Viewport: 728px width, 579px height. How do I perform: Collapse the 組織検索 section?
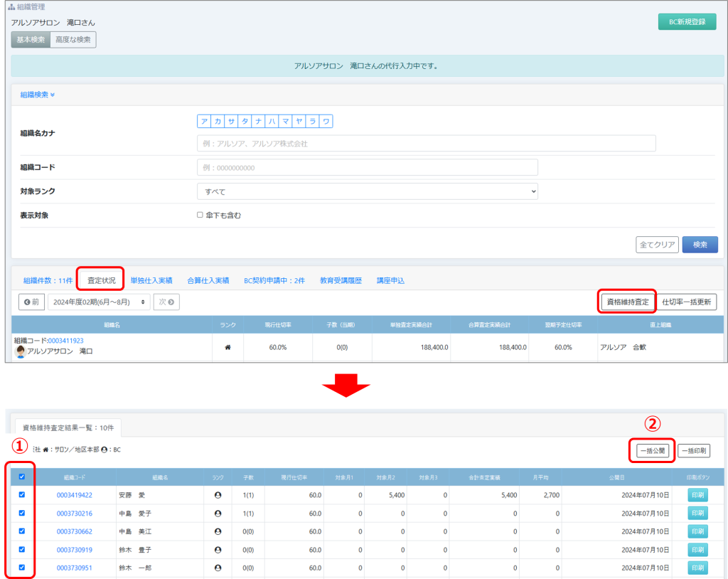click(x=38, y=94)
